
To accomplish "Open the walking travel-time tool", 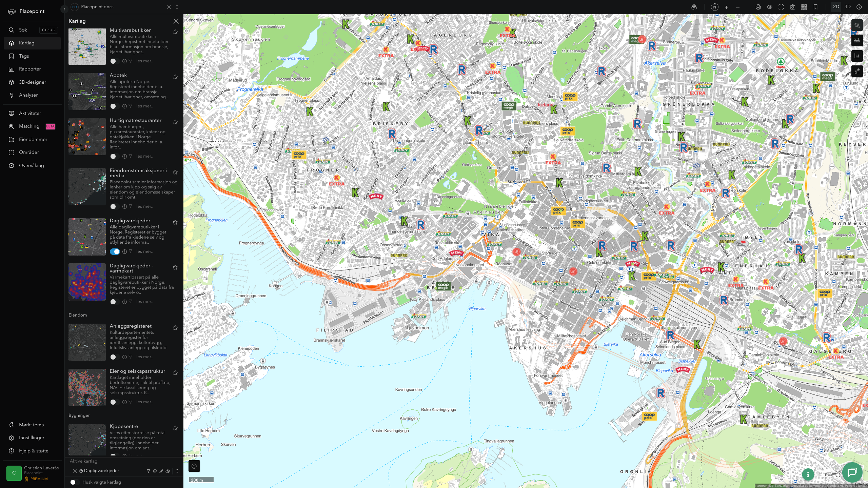I will 857,71.
